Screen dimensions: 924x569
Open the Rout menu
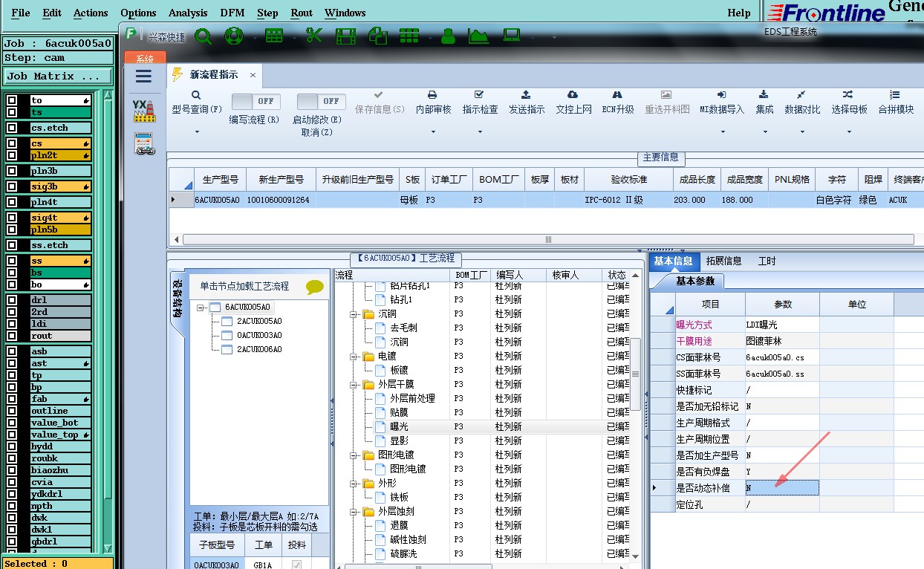point(302,13)
